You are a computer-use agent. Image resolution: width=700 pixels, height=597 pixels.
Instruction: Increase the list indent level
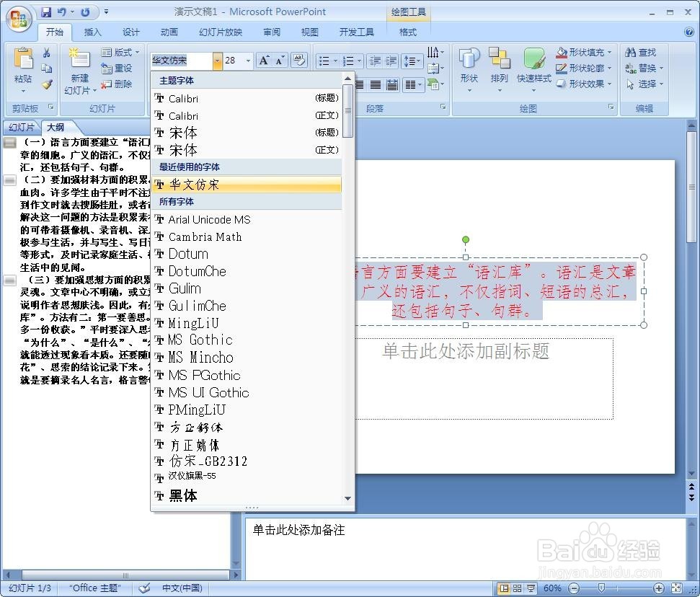pos(391,61)
